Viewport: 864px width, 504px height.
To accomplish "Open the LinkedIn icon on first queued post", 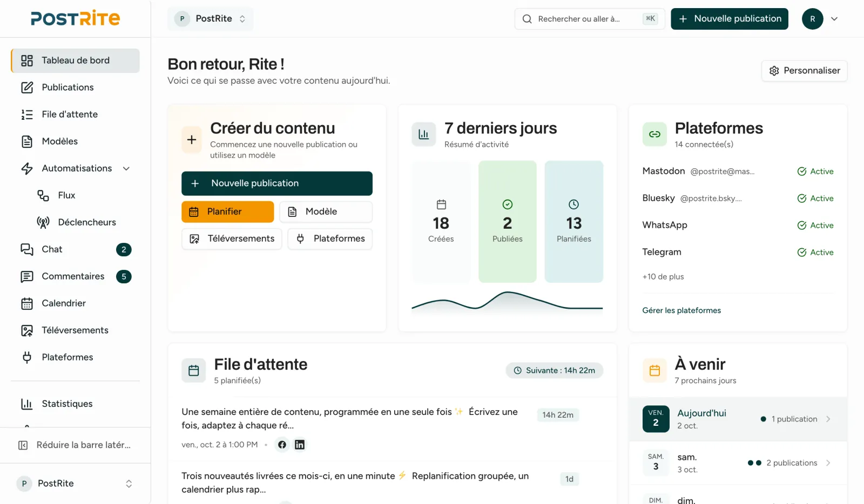I will [300, 445].
